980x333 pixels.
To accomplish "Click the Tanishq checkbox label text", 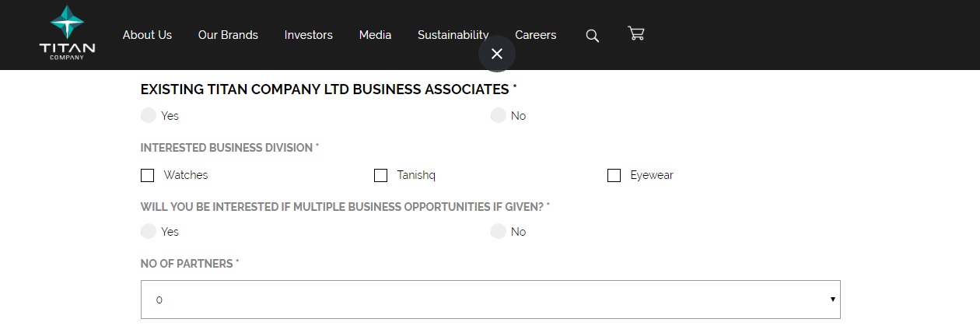I will click(x=416, y=175).
